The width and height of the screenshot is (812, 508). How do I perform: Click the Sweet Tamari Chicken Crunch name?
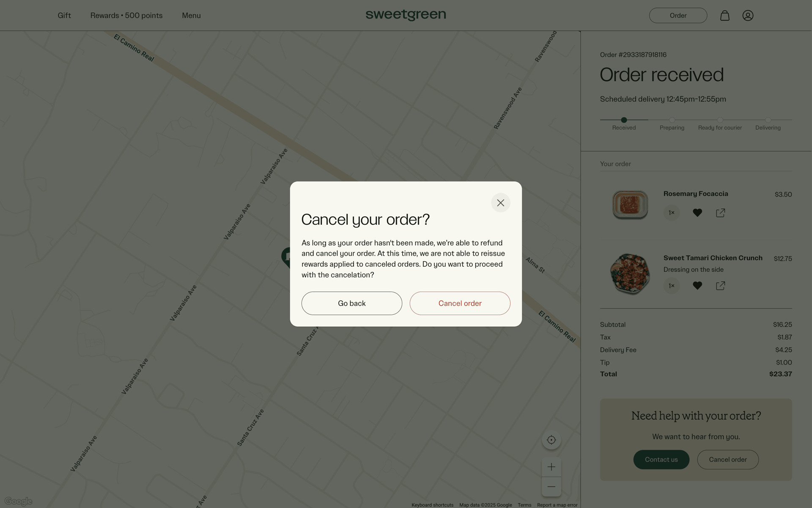pos(713,258)
